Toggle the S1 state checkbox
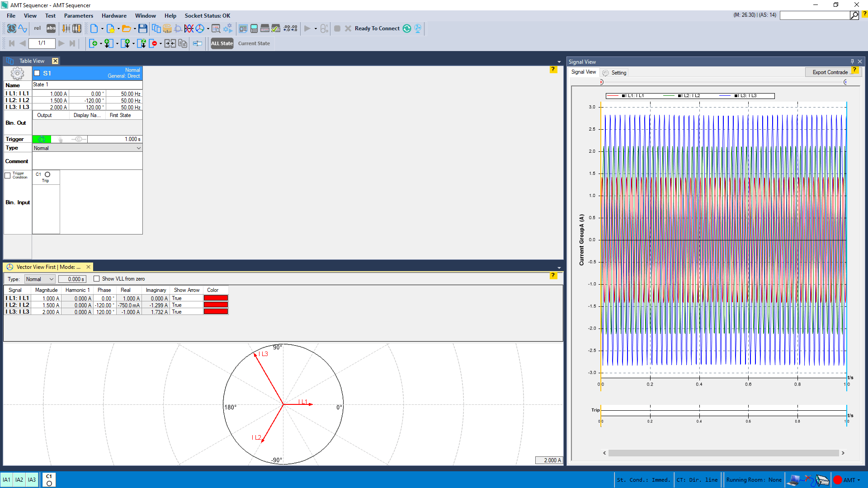The width and height of the screenshot is (868, 488). click(37, 73)
